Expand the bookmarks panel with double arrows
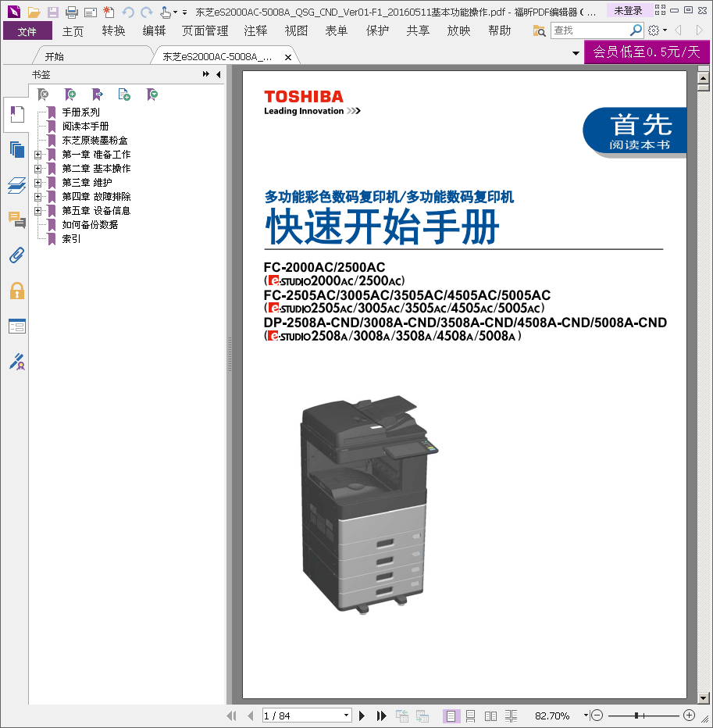This screenshot has width=713, height=728. click(205, 74)
